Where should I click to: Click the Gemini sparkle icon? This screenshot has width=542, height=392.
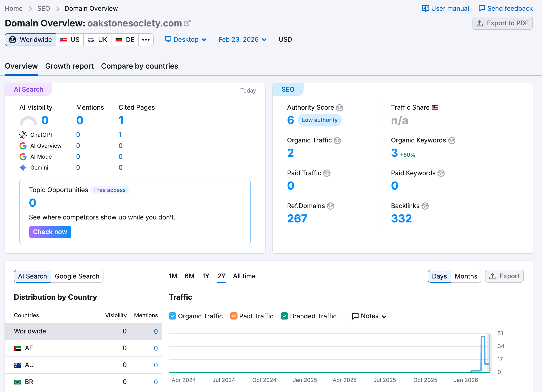point(23,168)
